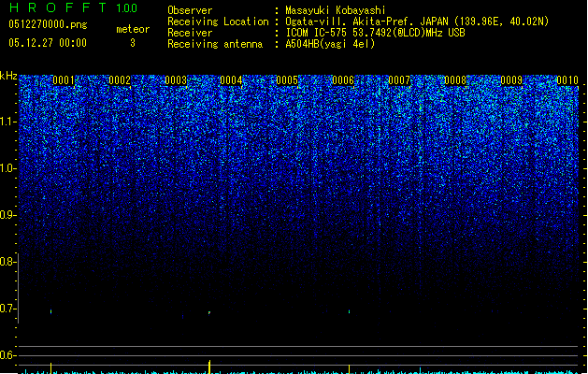The image size is (588, 374).
Task: Click time marker 0003
Action: (176, 80)
